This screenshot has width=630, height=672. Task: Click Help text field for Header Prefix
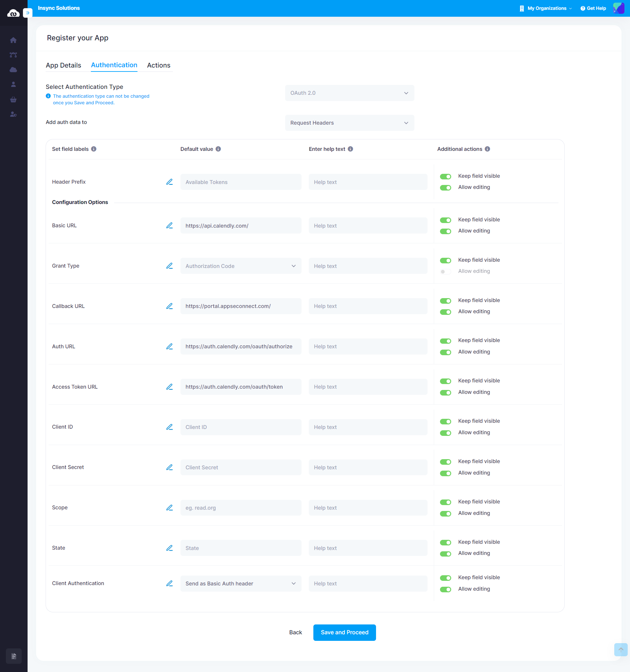(x=368, y=182)
